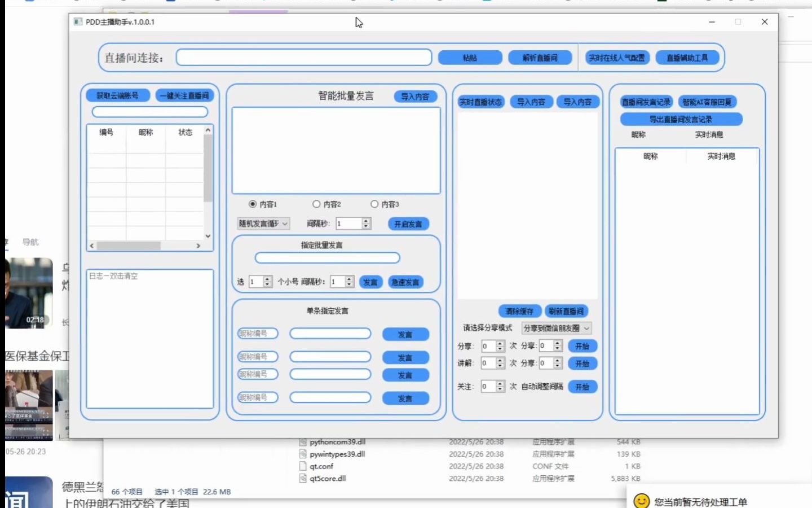Click 解析直播间 button
Image resolution: width=812 pixels, height=508 pixels.
pyautogui.click(x=540, y=58)
